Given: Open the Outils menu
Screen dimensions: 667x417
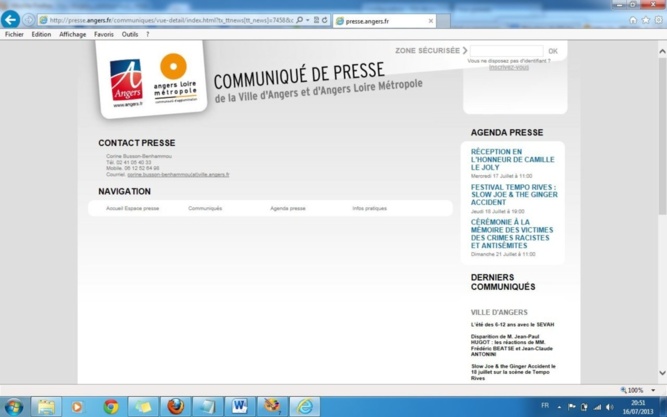Looking at the screenshot, I should [130, 34].
